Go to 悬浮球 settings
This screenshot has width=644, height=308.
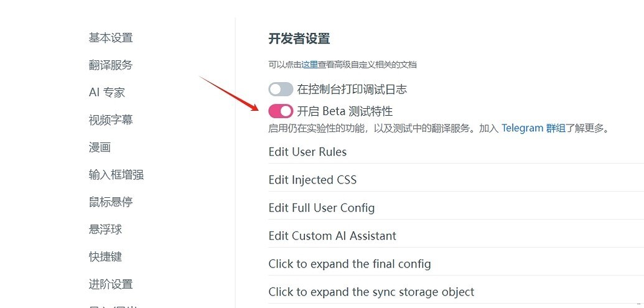(105, 230)
